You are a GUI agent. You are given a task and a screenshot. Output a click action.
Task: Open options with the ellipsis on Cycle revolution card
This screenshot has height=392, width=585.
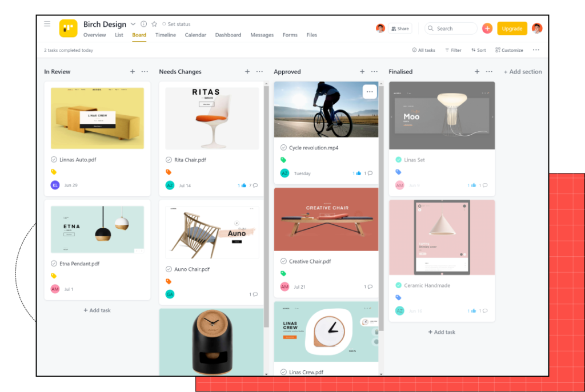(x=369, y=91)
